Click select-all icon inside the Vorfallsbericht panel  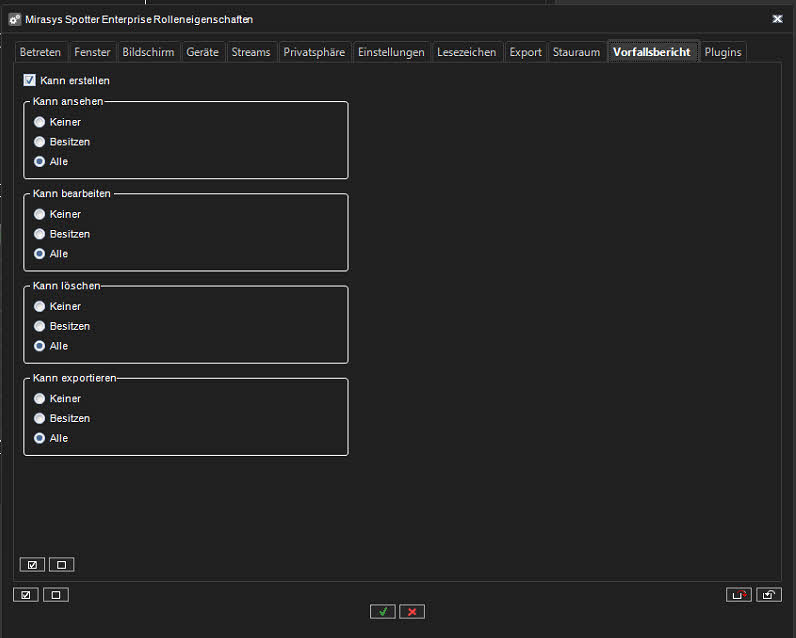click(x=32, y=565)
